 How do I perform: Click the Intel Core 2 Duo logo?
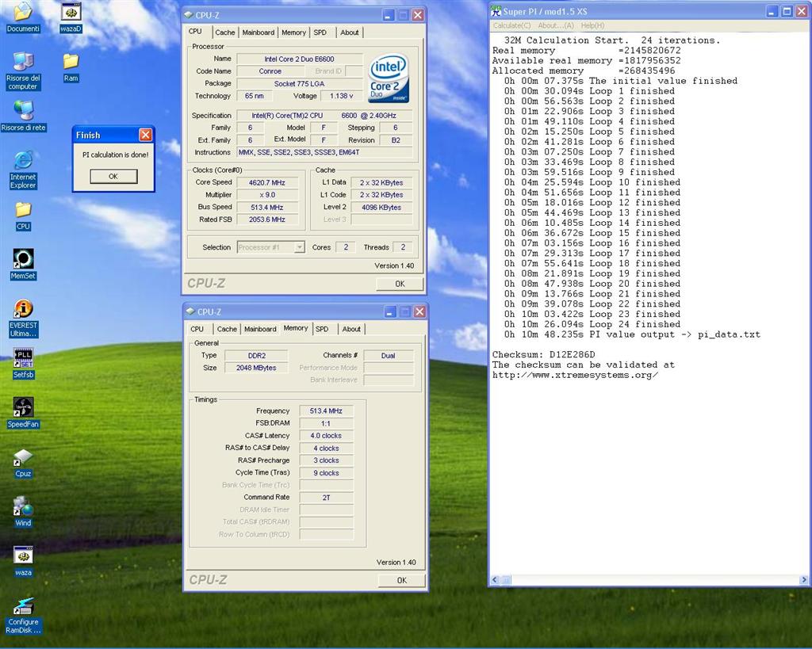389,78
